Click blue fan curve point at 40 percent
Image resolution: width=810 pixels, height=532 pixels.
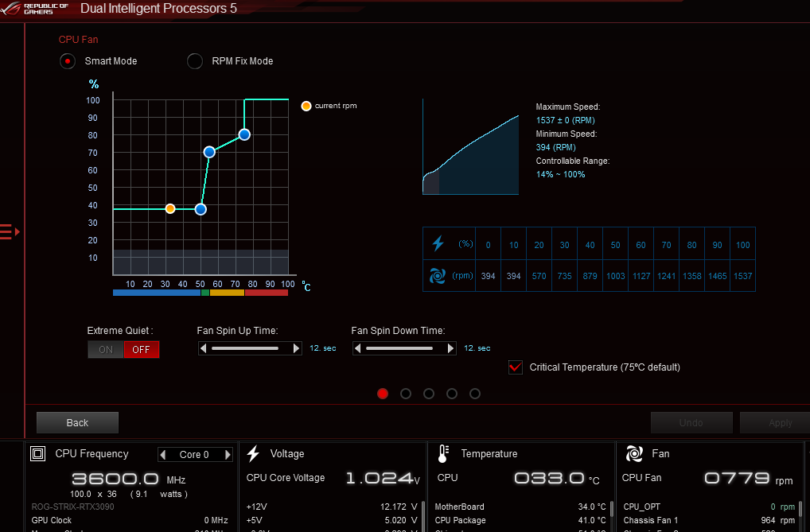tap(201, 209)
